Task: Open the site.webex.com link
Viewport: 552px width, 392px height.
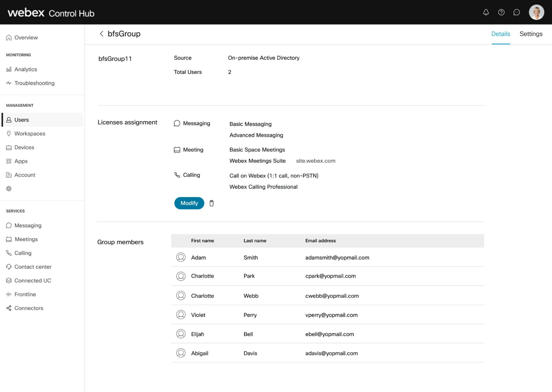Action: coord(315,161)
